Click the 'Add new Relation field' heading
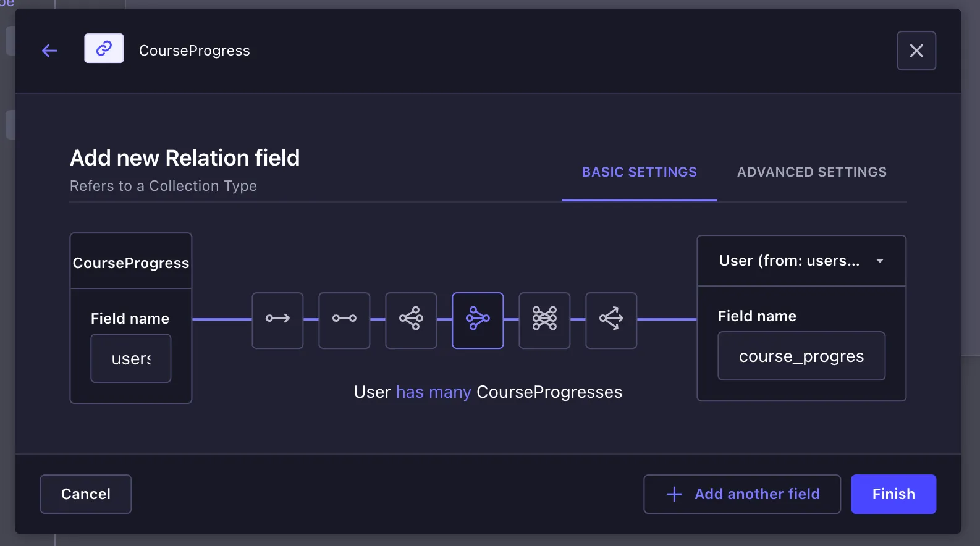Screen dimensions: 980x546 point(185,158)
